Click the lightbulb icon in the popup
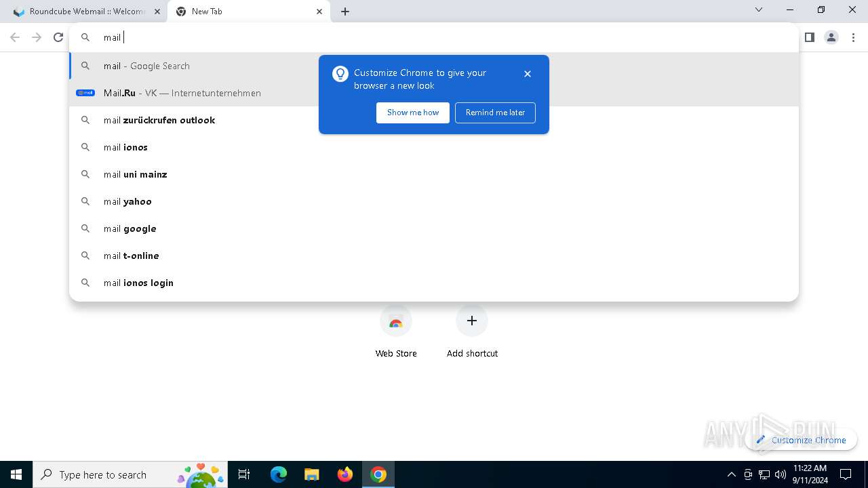The height and width of the screenshot is (488, 868). click(x=340, y=74)
